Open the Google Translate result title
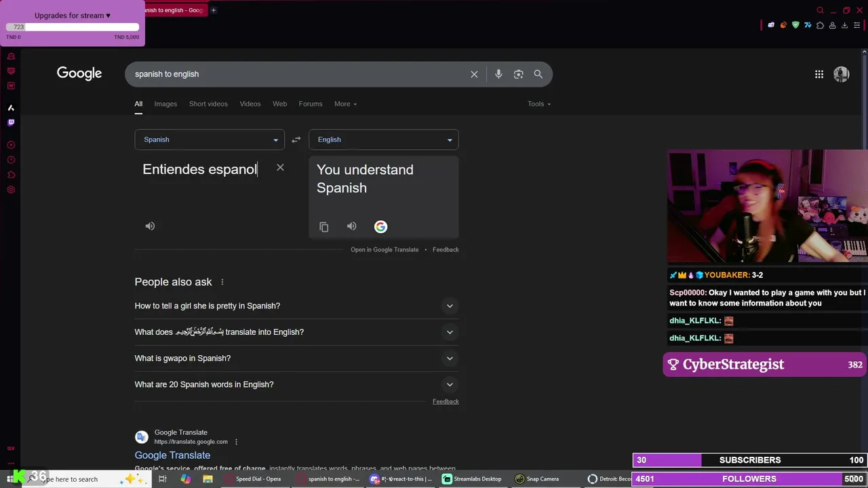 tap(172, 455)
